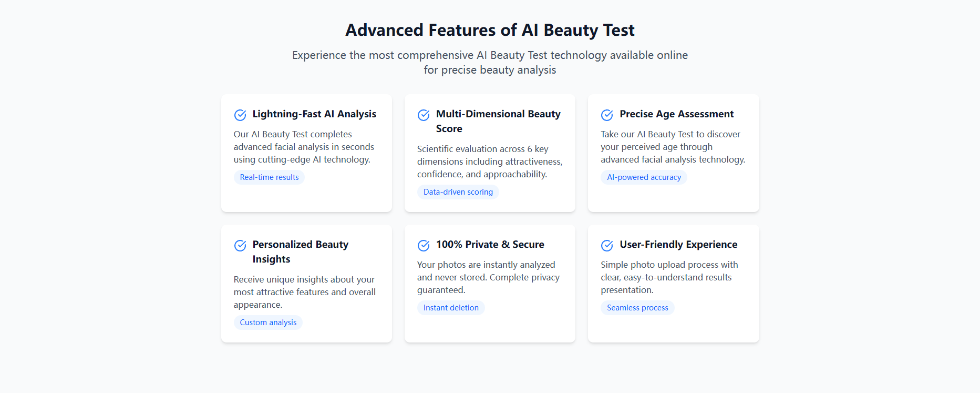Click checkmark icon beside Multi-Dimensional Beauty Score
Image resolution: width=980 pixels, height=393 pixels.
point(424,115)
